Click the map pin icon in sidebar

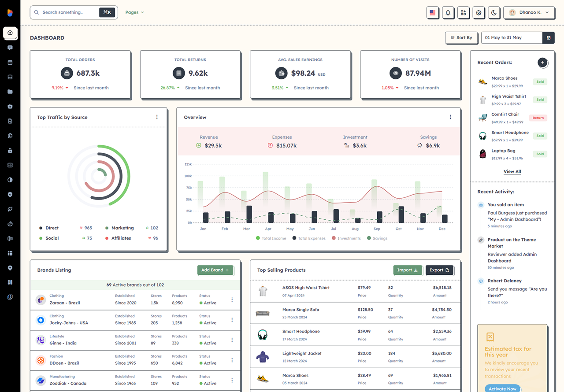point(10,268)
